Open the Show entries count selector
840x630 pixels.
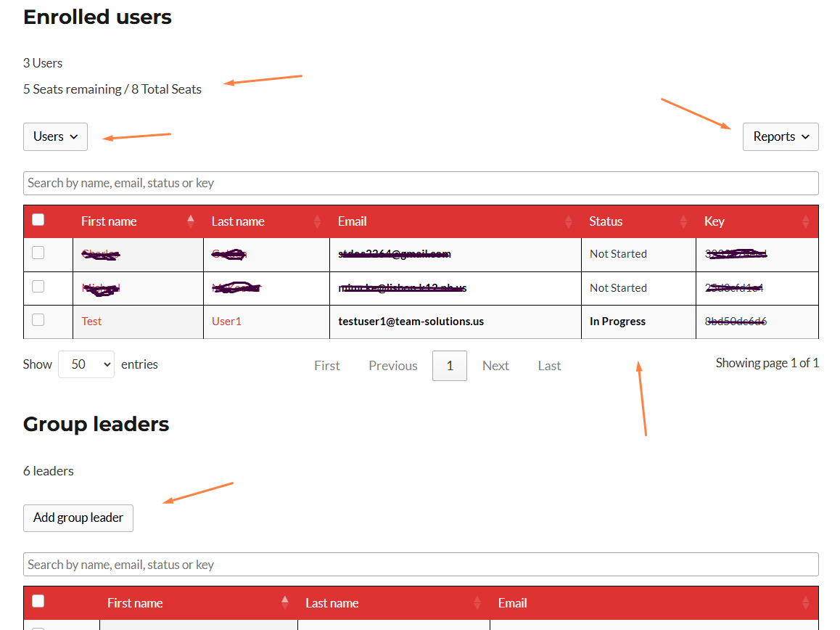pos(86,364)
